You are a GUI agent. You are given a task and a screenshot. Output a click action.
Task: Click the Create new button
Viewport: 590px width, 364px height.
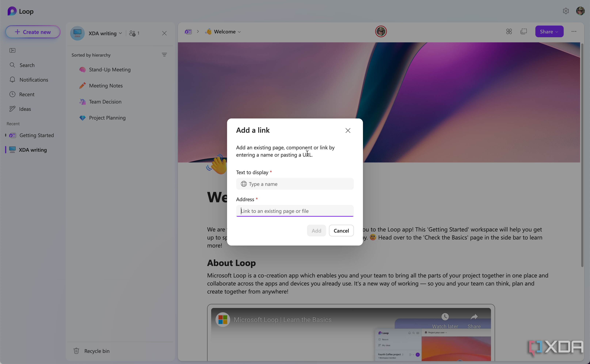(33, 32)
